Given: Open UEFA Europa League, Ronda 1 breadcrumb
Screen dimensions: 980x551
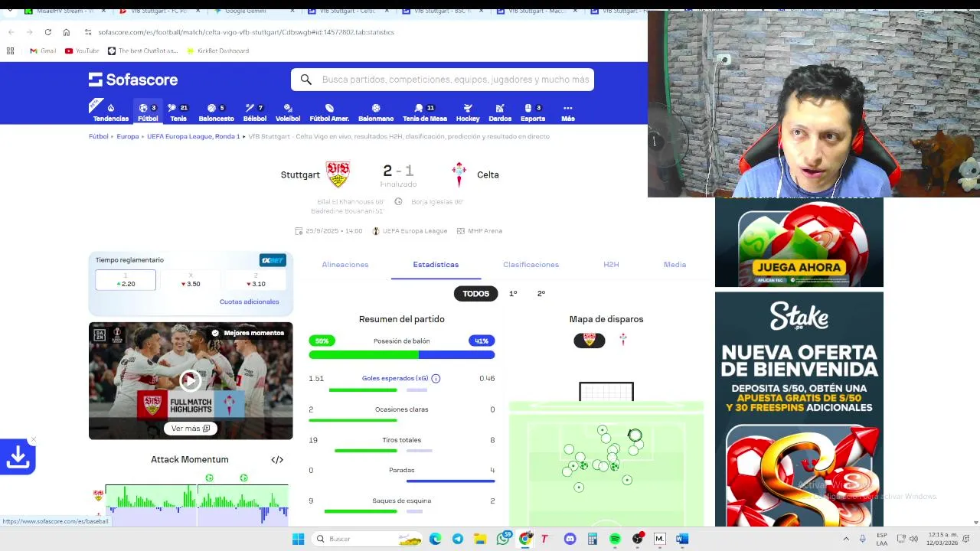Looking at the screenshot, I should tap(194, 136).
